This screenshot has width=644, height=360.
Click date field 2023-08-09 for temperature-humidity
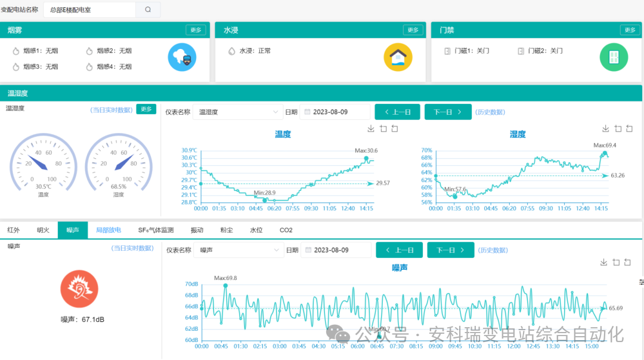(335, 112)
